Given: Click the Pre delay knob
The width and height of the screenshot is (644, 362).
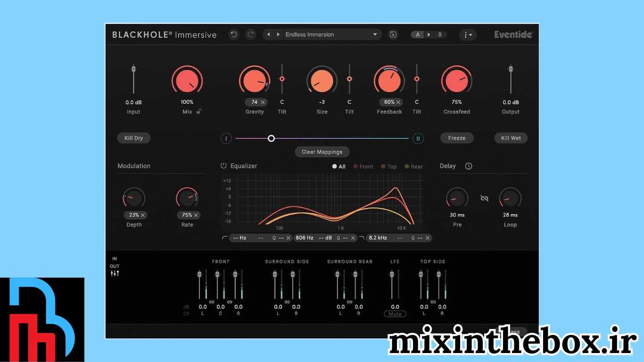Looking at the screenshot, I should point(457,198).
